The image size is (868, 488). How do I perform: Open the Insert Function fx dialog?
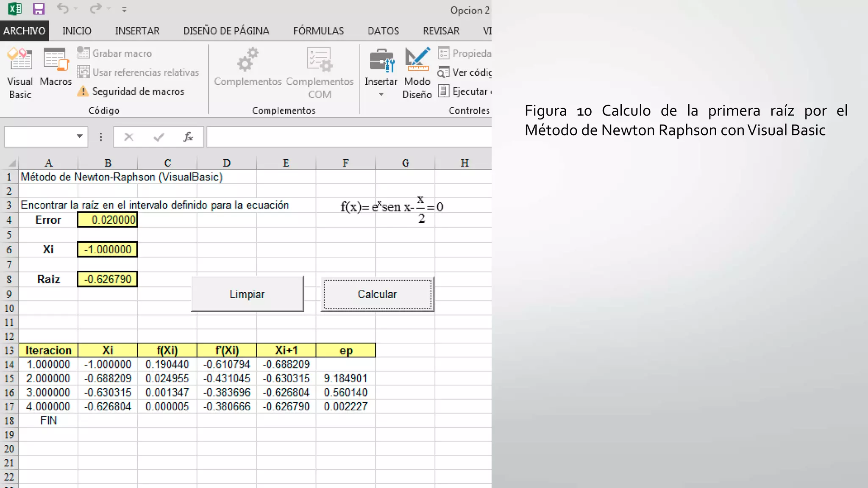pyautogui.click(x=188, y=137)
